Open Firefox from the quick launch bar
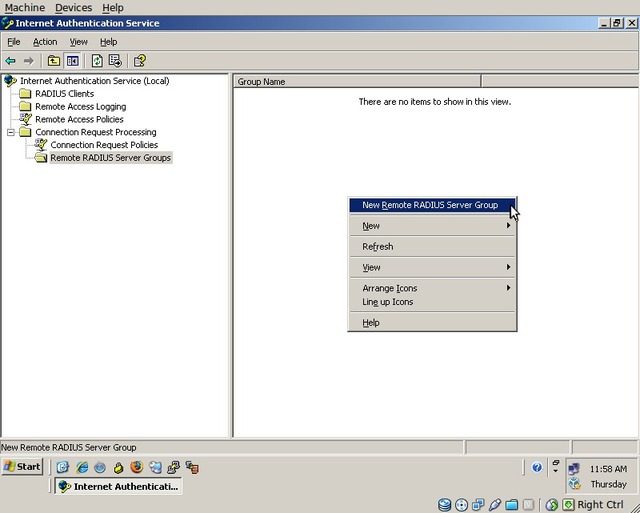This screenshot has height=513, width=640. tap(136, 467)
